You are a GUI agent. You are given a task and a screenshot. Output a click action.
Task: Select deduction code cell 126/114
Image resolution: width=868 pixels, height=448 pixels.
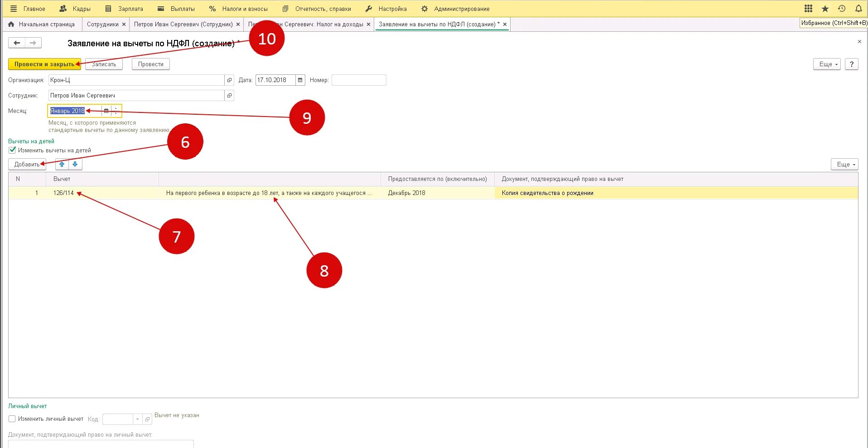click(x=102, y=193)
